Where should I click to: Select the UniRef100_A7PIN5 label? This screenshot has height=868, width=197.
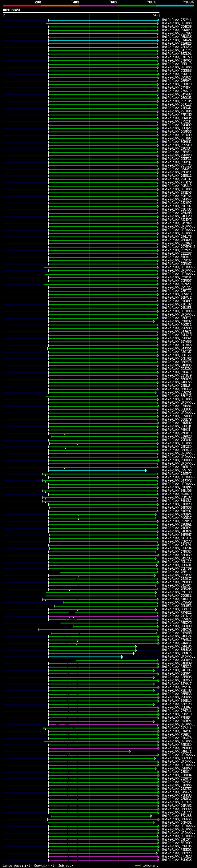(x=177, y=115)
